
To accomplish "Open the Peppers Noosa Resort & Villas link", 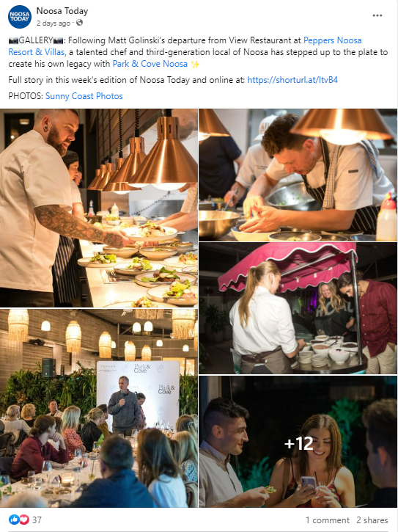I will tap(185, 46).
